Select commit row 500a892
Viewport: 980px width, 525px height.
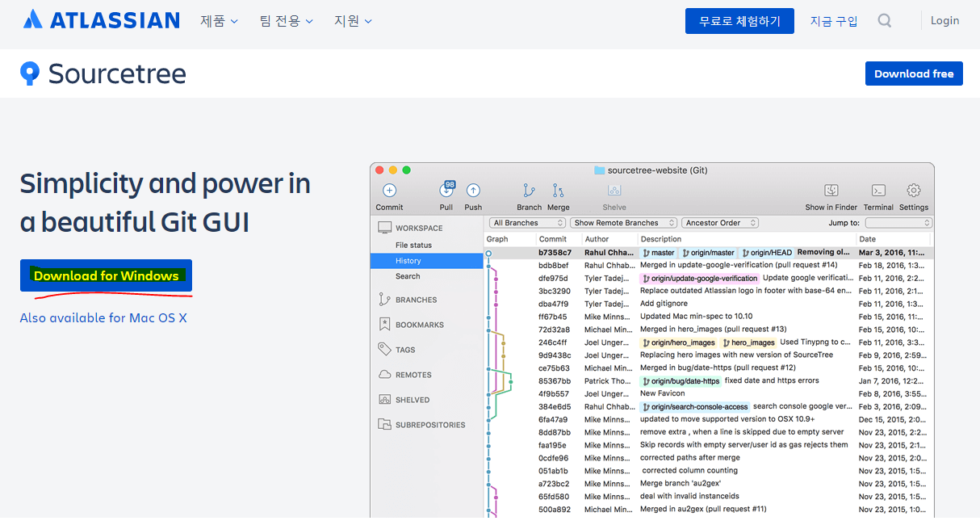(709, 509)
